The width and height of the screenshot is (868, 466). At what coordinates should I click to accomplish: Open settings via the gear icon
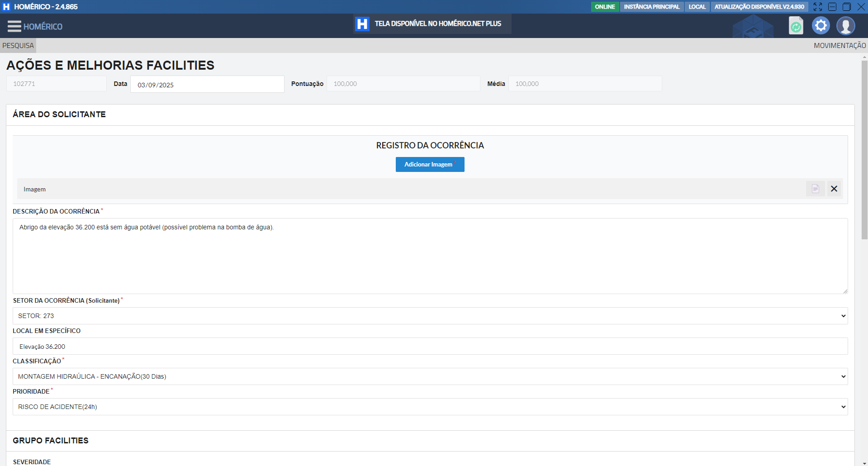(x=821, y=26)
